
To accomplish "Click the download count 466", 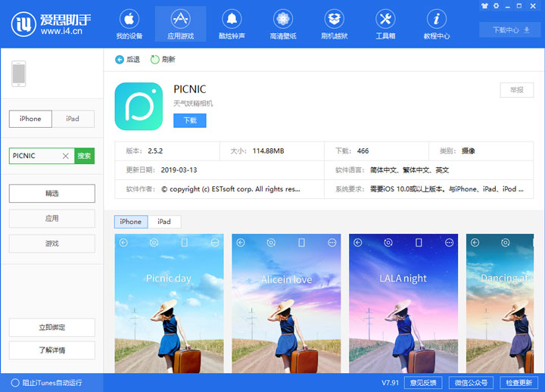I will (x=363, y=151).
